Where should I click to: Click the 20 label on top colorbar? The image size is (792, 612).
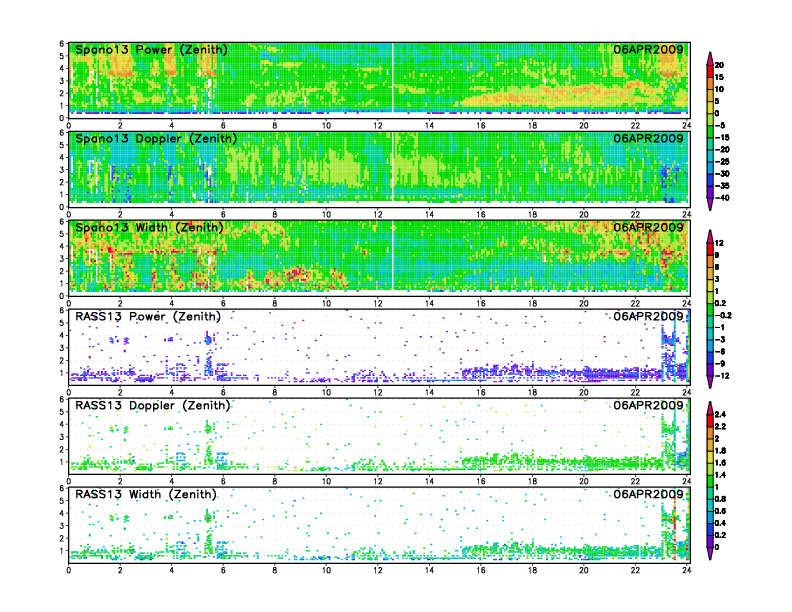pyautogui.click(x=719, y=65)
